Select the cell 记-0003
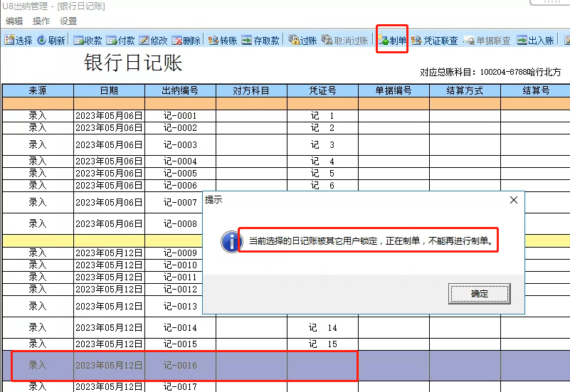Screen dimensions: 570x392 (x=180, y=145)
